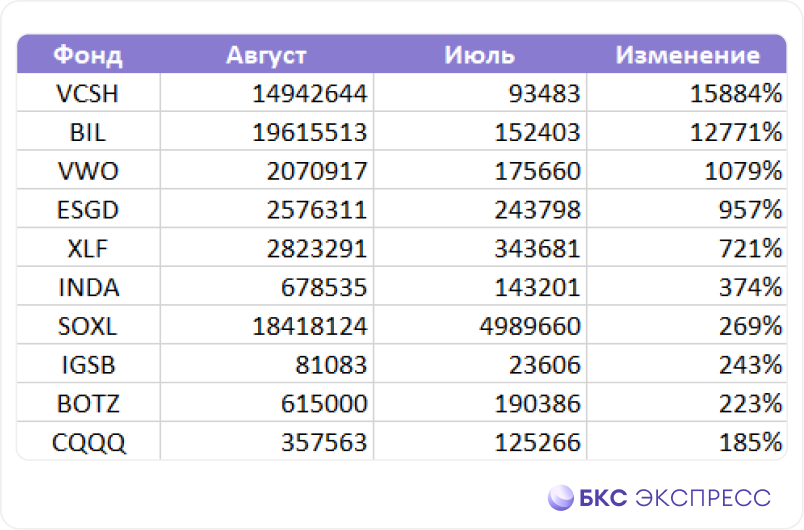
Task: Click the БКС Экспресс sphere logo icon
Action: point(560,498)
